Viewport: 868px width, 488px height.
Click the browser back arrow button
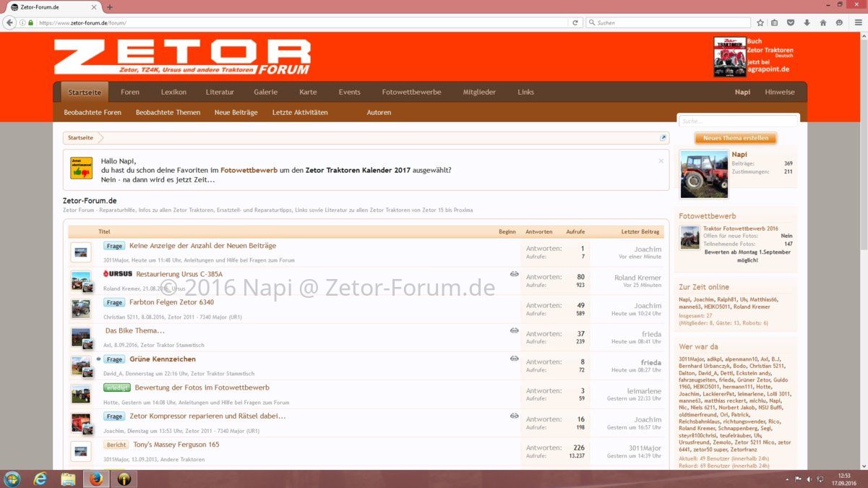point(9,22)
